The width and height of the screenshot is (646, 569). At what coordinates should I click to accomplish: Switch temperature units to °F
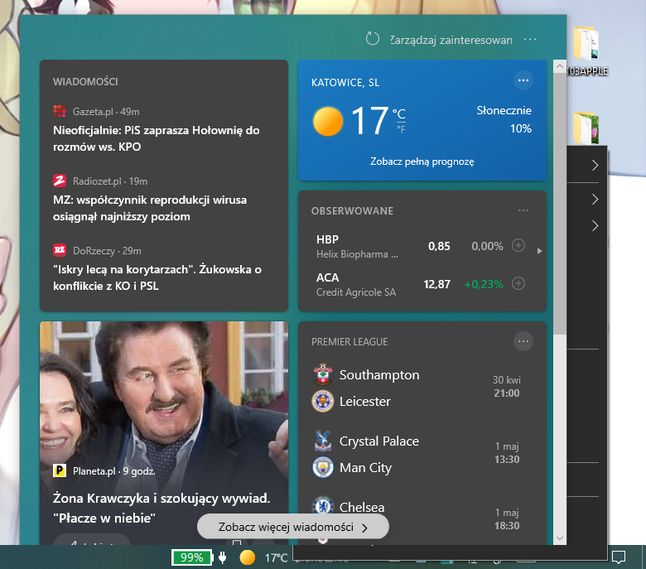401,129
